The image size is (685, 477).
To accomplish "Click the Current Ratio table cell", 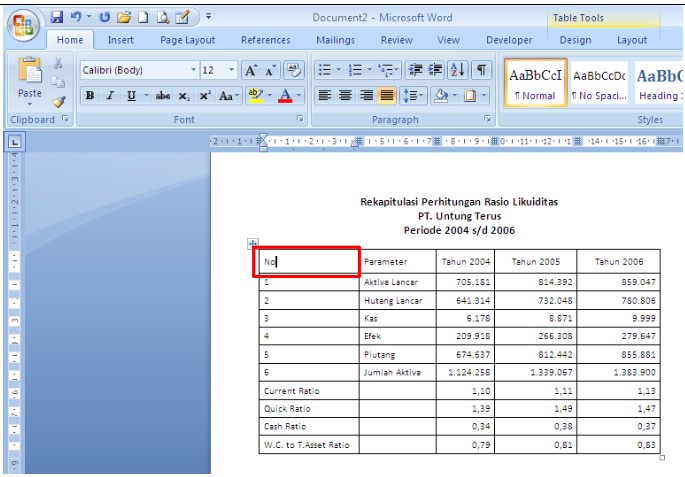I will pyautogui.click(x=309, y=391).
